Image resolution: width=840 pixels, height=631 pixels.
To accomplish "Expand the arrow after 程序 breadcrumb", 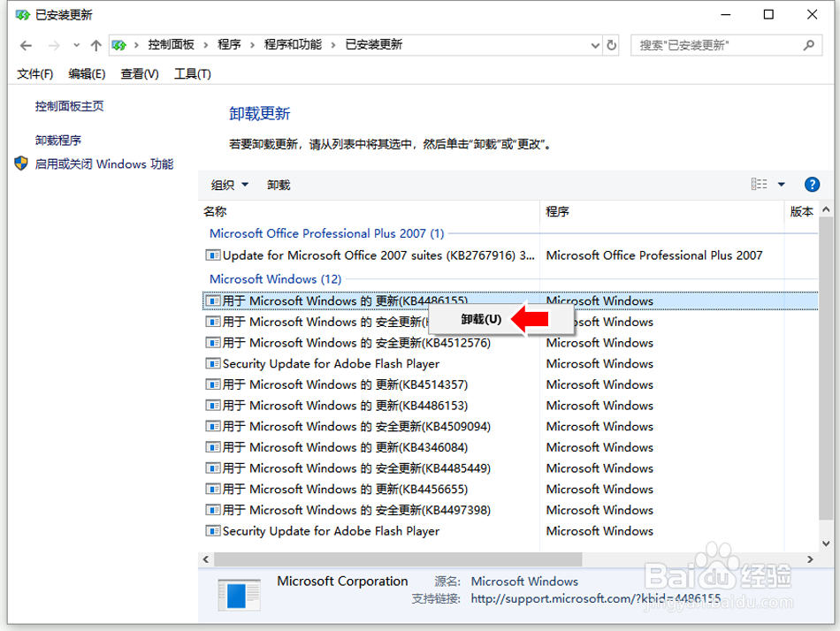I will 252,45.
